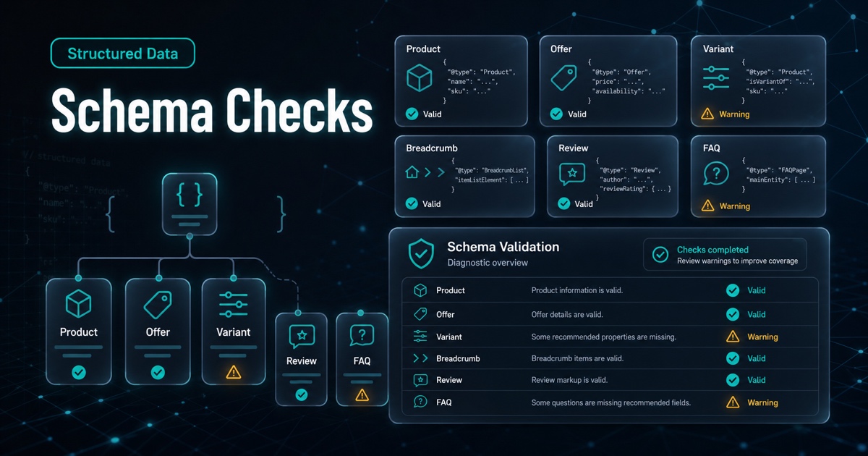The height and width of the screenshot is (456, 868).
Task: Click the green check on Product tree node
Action: (x=78, y=372)
